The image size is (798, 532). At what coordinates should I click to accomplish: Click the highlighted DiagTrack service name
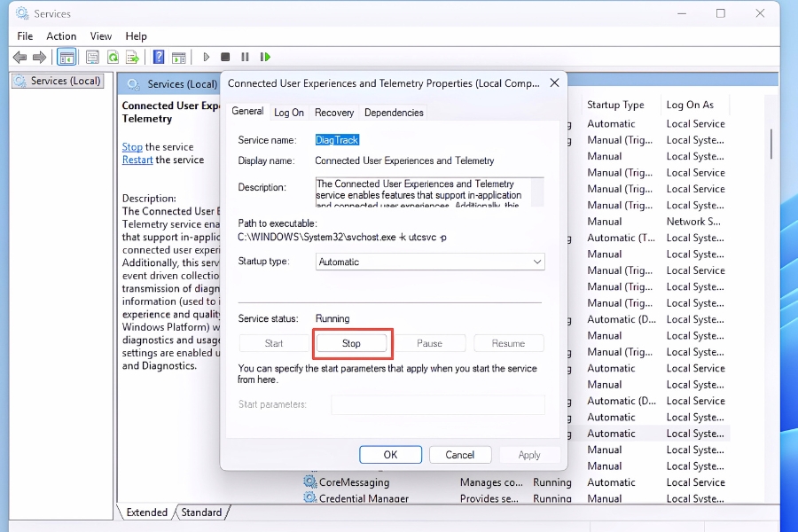[x=337, y=140]
